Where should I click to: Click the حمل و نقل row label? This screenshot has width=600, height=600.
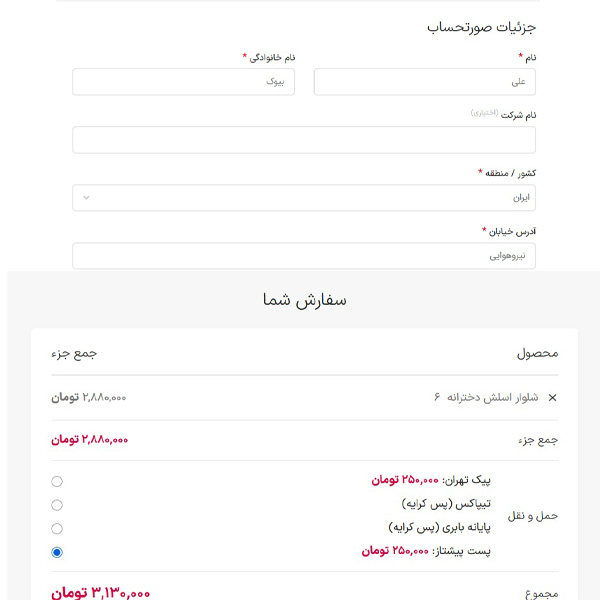(534, 516)
